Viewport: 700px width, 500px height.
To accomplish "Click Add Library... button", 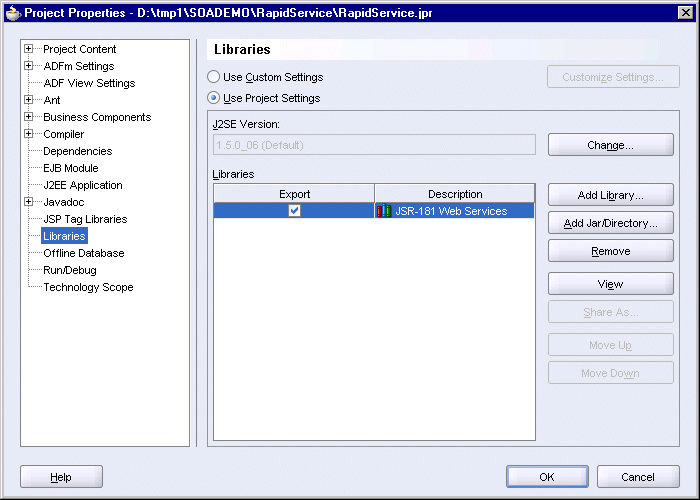I will pyautogui.click(x=611, y=195).
